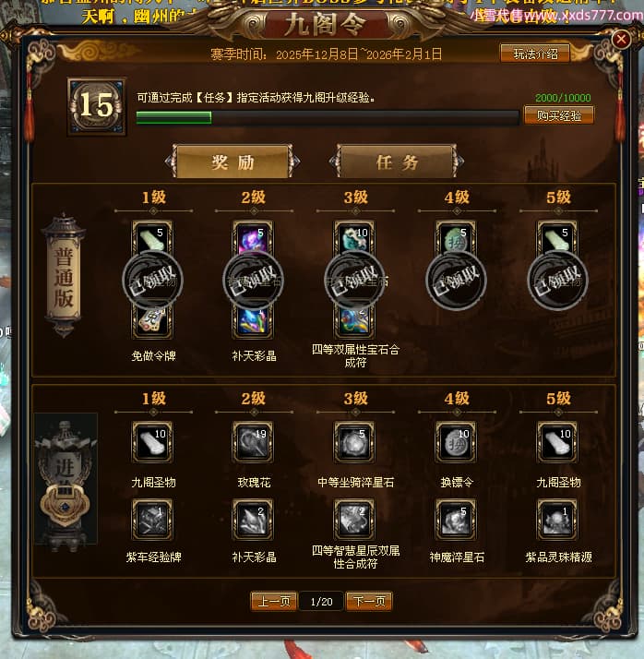Select the 换镖令 reward icon
The width and height of the screenshot is (644, 659).
pos(456,442)
